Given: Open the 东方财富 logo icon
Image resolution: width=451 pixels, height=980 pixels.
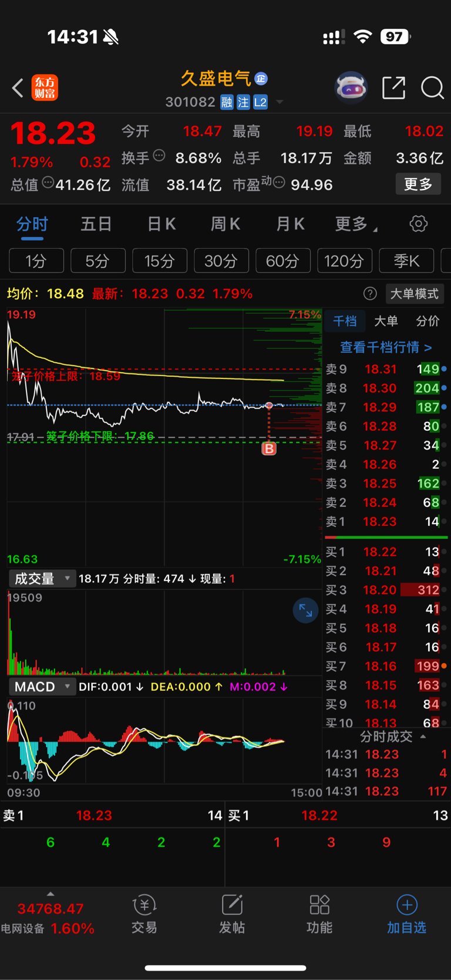Looking at the screenshot, I should 45,88.
